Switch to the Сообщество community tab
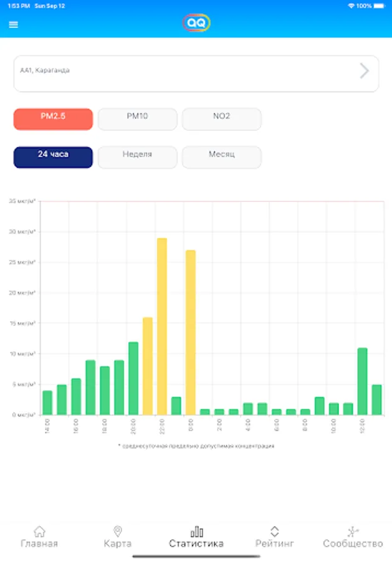Image resolution: width=392 pixels, height=561 pixels. (353, 537)
